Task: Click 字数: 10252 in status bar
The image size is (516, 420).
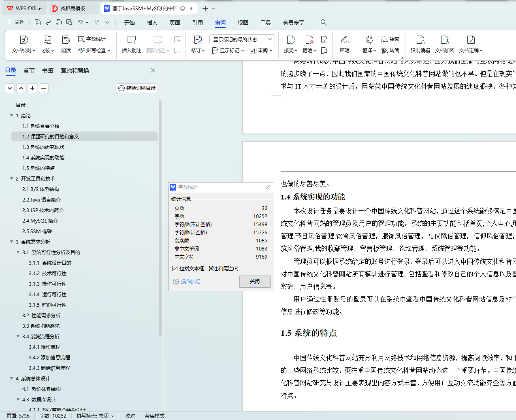Action: [53, 416]
